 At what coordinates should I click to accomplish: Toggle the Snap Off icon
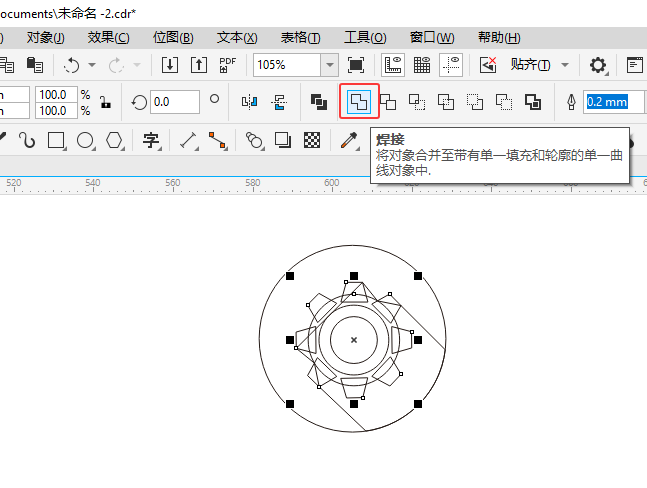(x=488, y=65)
